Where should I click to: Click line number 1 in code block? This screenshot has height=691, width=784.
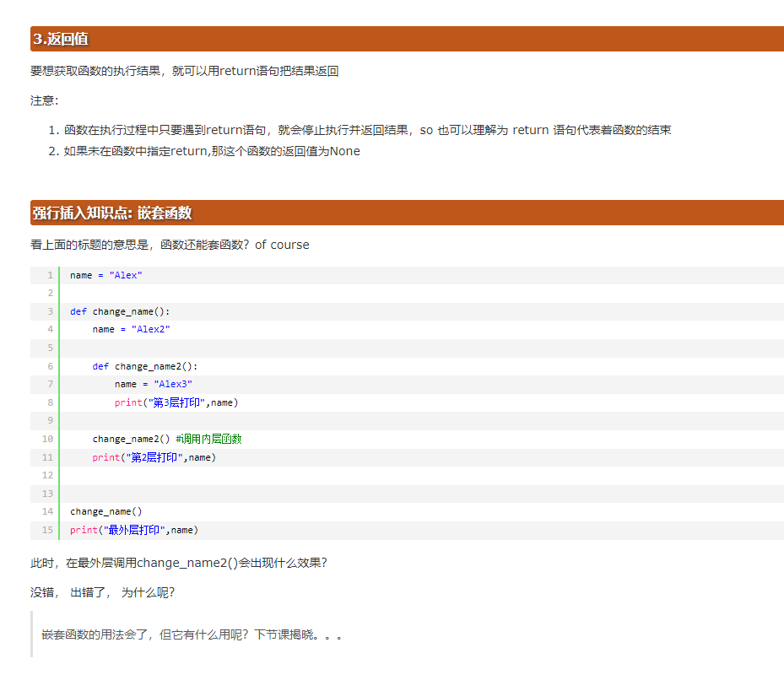click(x=50, y=276)
